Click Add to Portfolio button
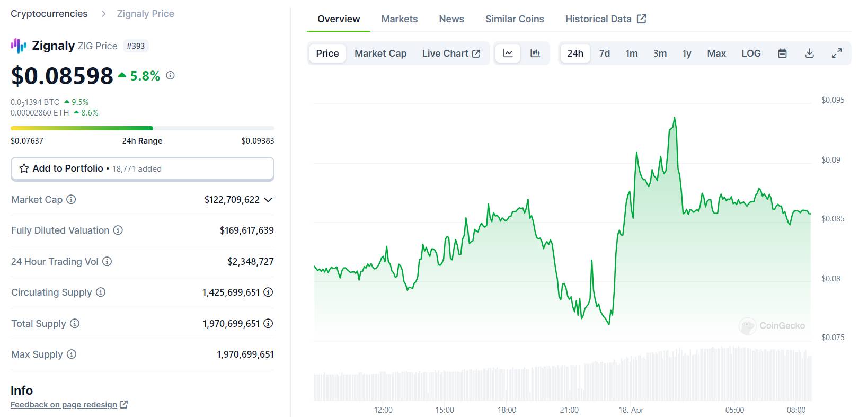Screen dimensions: 868x417 pos(143,168)
